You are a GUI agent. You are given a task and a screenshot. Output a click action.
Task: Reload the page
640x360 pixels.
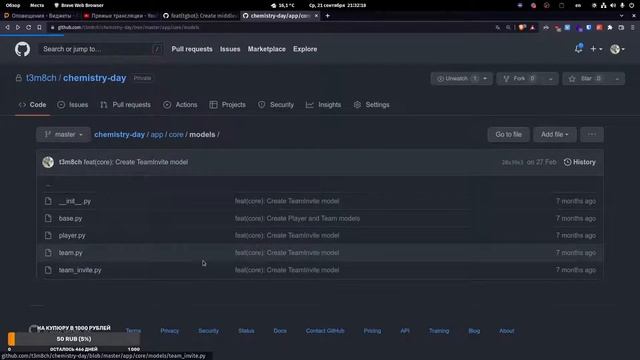(x=29, y=27)
